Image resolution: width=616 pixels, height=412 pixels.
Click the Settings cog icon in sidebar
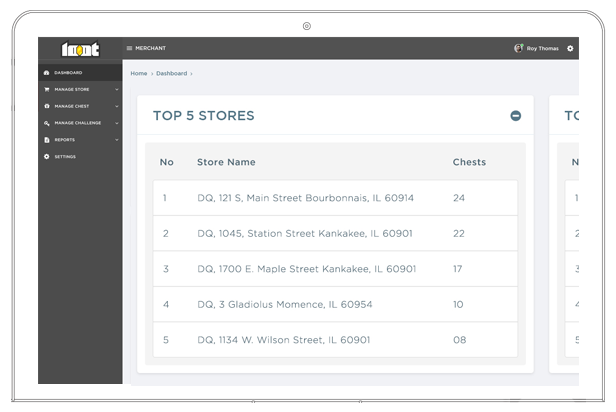[47, 156]
